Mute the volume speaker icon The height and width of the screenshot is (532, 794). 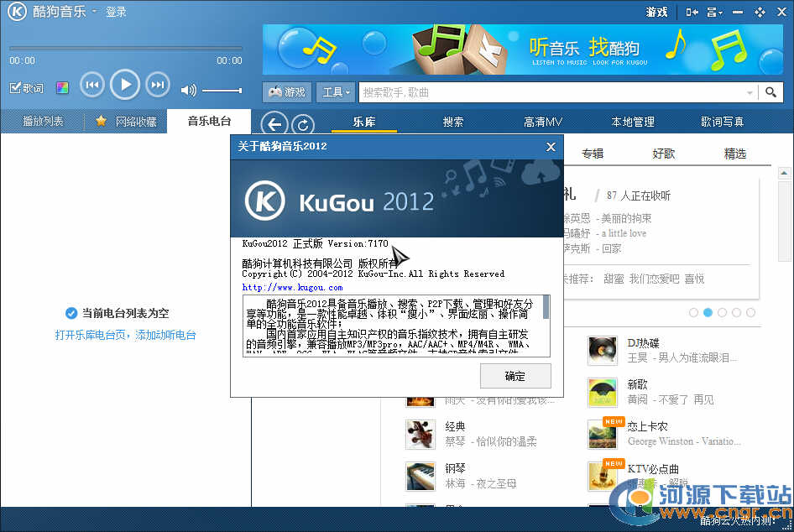click(188, 91)
